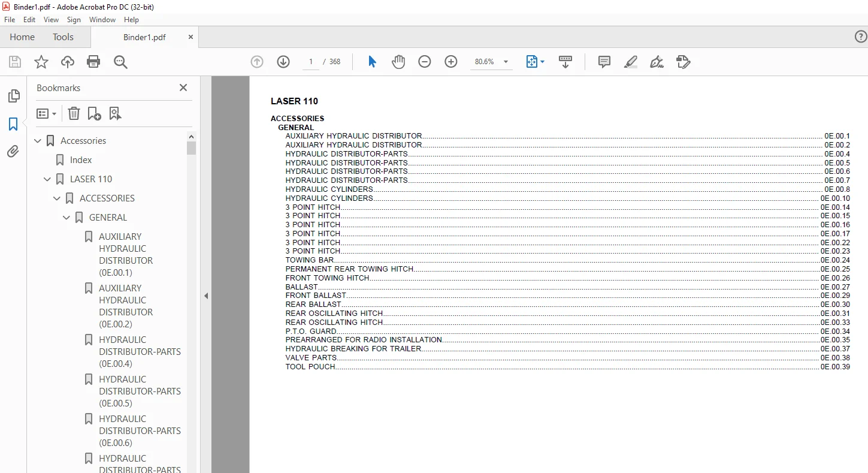
Task: Open the Help menu
Action: [x=131, y=20]
